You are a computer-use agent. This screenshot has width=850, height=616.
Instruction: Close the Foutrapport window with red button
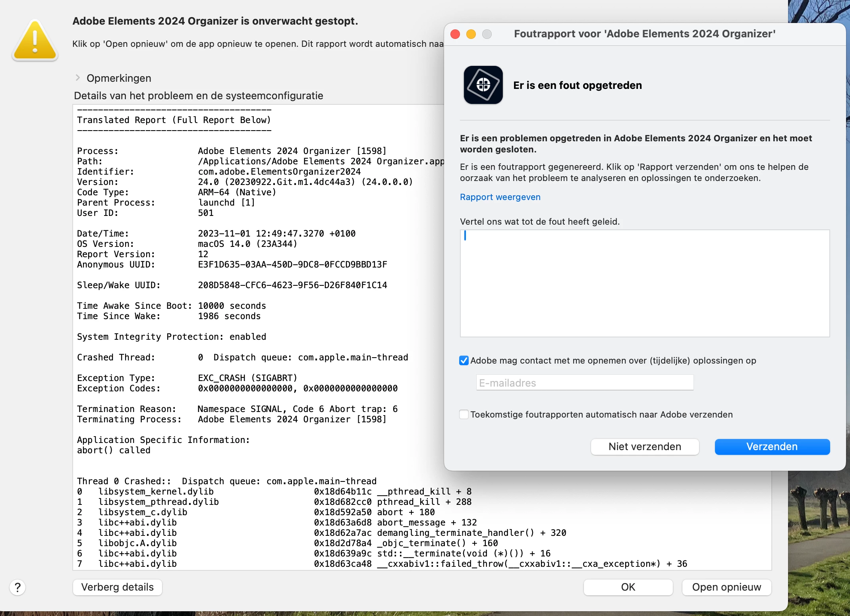point(455,34)
